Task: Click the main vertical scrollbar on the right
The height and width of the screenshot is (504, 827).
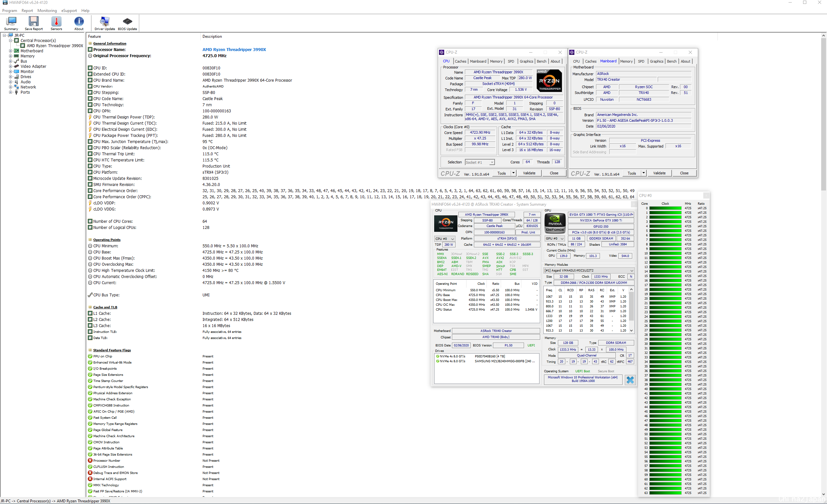Action: pos(824,114)
